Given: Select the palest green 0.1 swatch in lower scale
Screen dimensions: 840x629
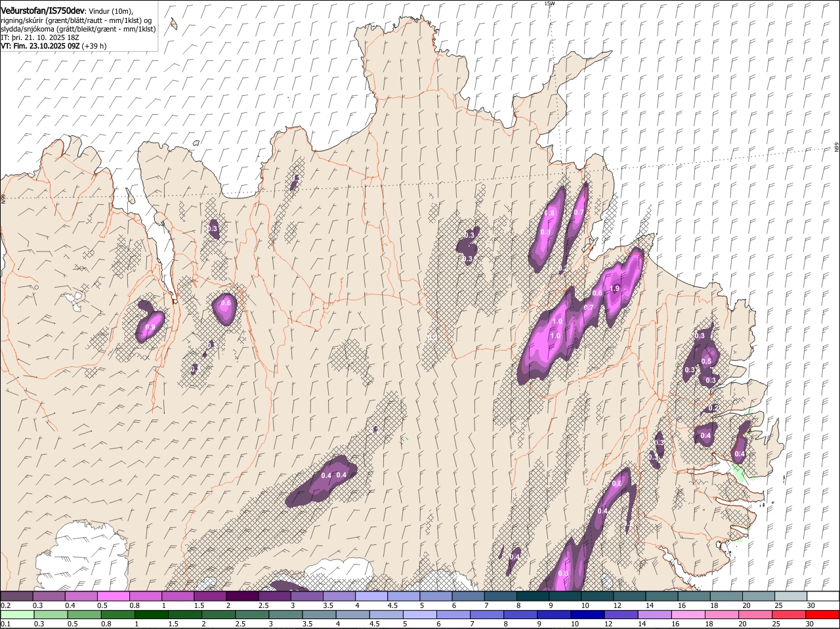Looking at the screenshot, I should tap(17, 615).
